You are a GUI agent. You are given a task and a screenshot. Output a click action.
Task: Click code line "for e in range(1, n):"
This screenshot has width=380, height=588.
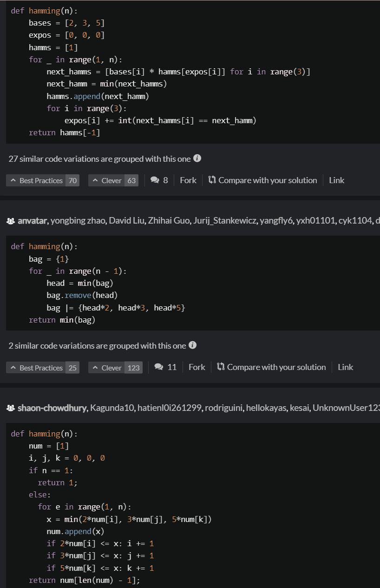85,507
